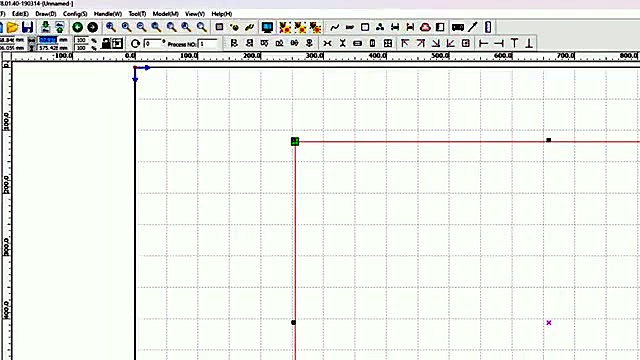Click the green undo arrow button
This screenshot has width=640, height=360.
[x=78, y=27]
